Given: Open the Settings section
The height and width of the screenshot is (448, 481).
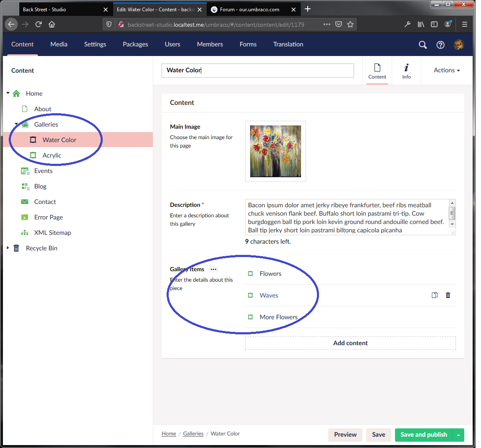Looking at the screenshot, I should 95,44.
